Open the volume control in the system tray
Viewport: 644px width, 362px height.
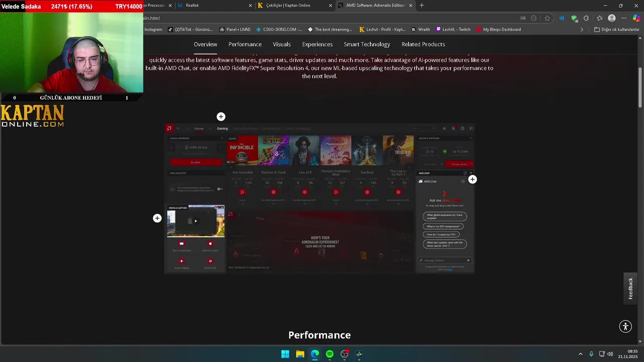click(x=610, y=354)
